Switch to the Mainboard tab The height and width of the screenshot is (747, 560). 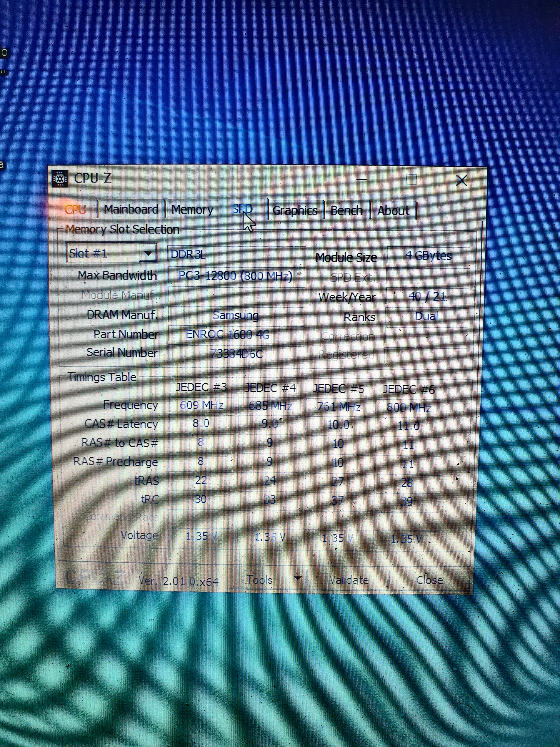(x=131, y=209)
